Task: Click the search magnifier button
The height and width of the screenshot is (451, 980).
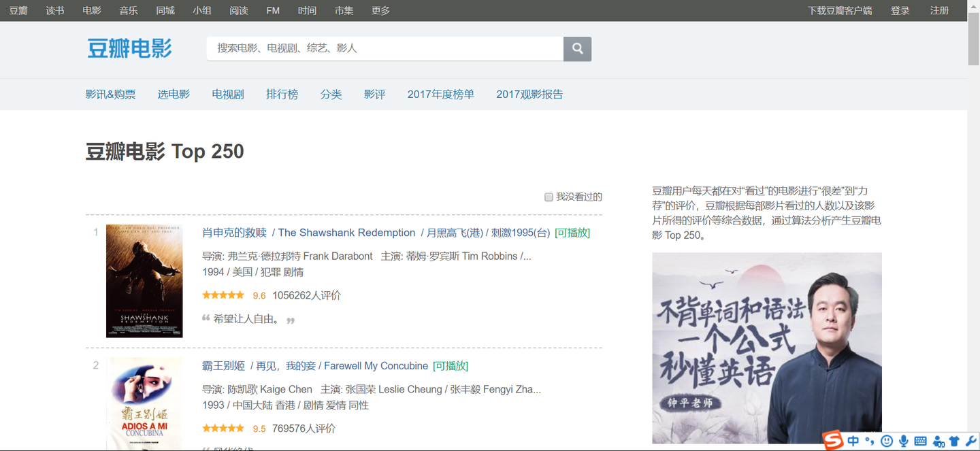Action: (x=577, y=48)
